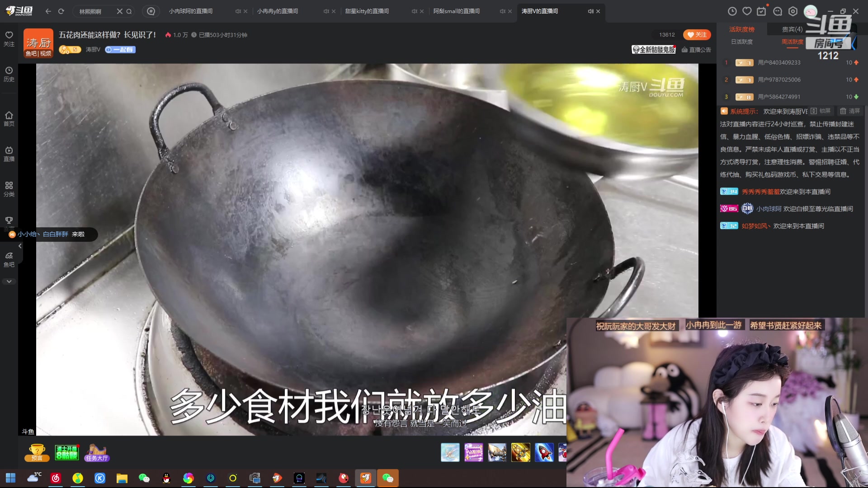
Task: Open the 鱼吧 panel from the sidebar
Action: coord(9,259)
